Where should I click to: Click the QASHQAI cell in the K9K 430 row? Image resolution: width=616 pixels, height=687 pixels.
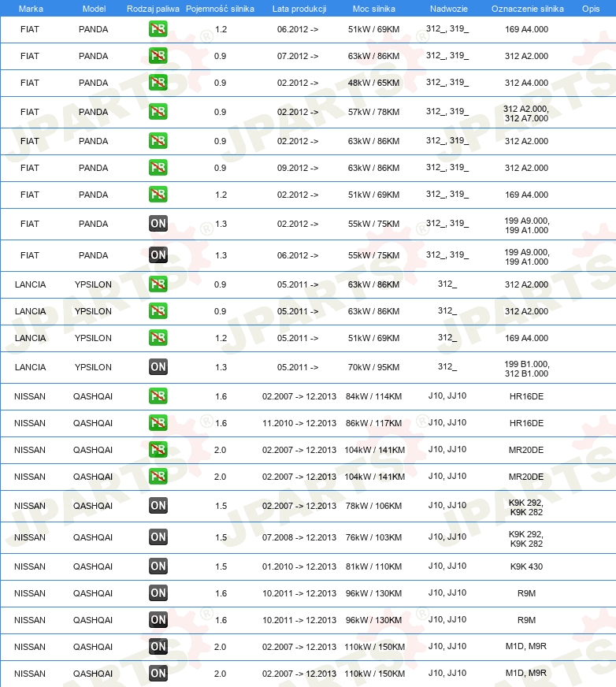(x=93, y=566)
